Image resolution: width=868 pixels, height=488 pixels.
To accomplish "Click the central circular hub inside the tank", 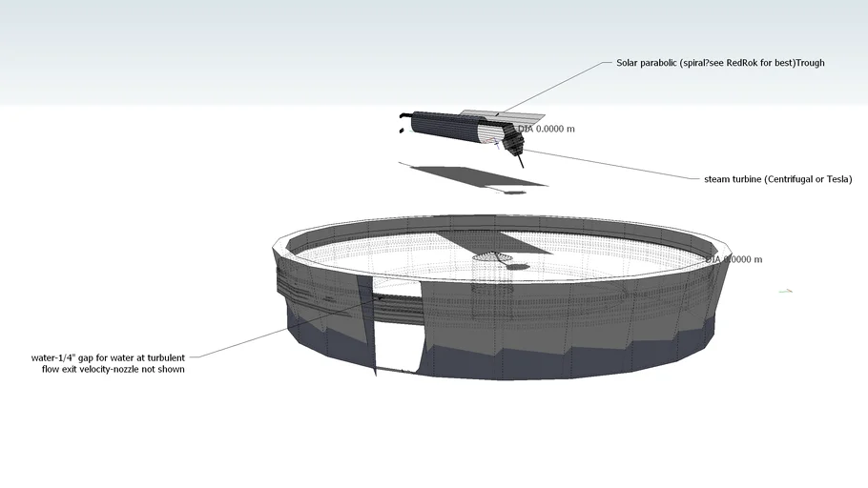I will 492,256.
